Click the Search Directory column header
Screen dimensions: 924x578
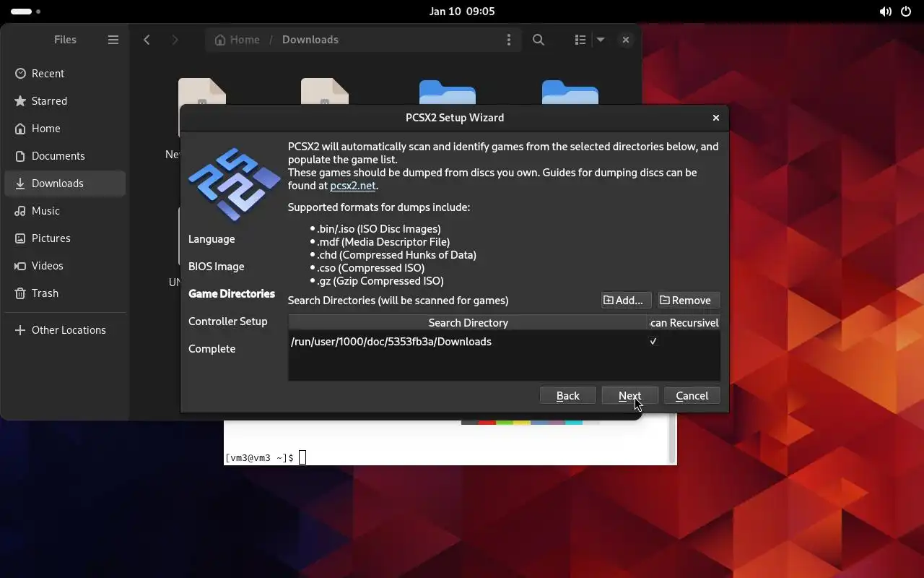468,323
